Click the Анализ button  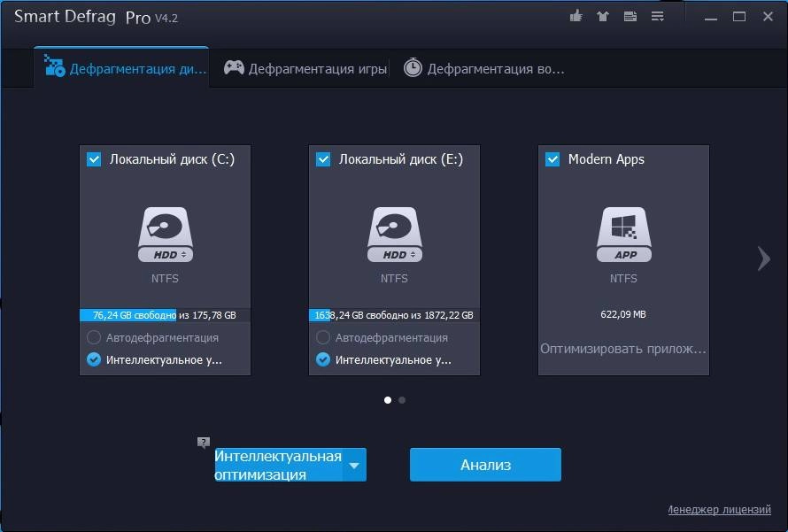tap(485, 465)
